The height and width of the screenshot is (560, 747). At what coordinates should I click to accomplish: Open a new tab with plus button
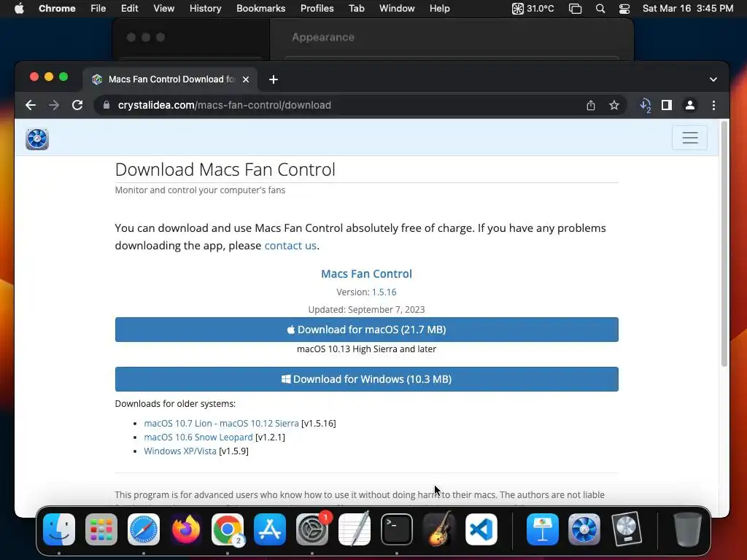pyautogui.click(x=274, y=79)
